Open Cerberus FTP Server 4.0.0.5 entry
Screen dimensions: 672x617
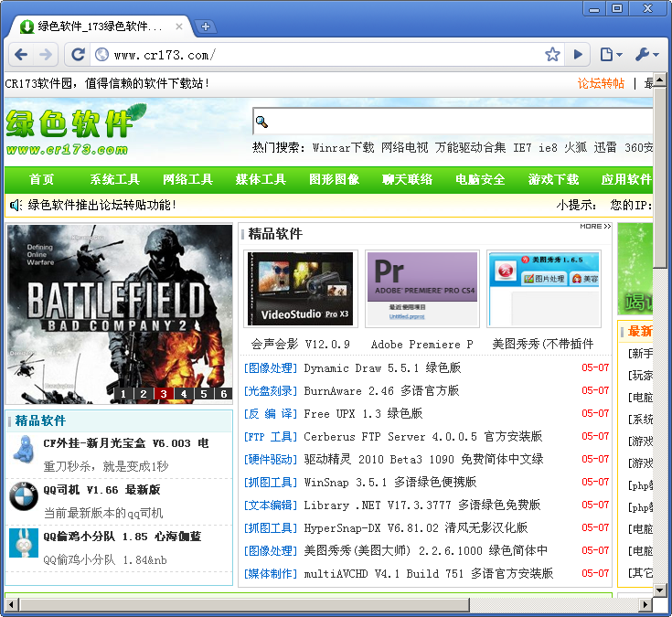click(423, 437)
